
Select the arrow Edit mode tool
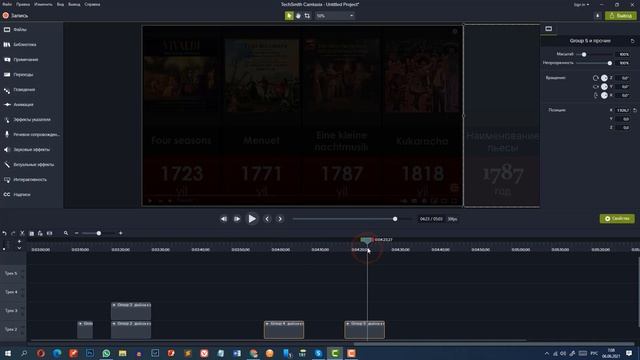[289, 16]
